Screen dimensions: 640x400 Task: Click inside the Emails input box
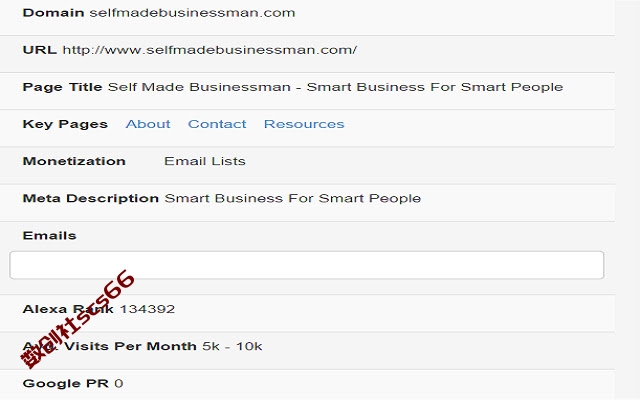coord(307,265)
